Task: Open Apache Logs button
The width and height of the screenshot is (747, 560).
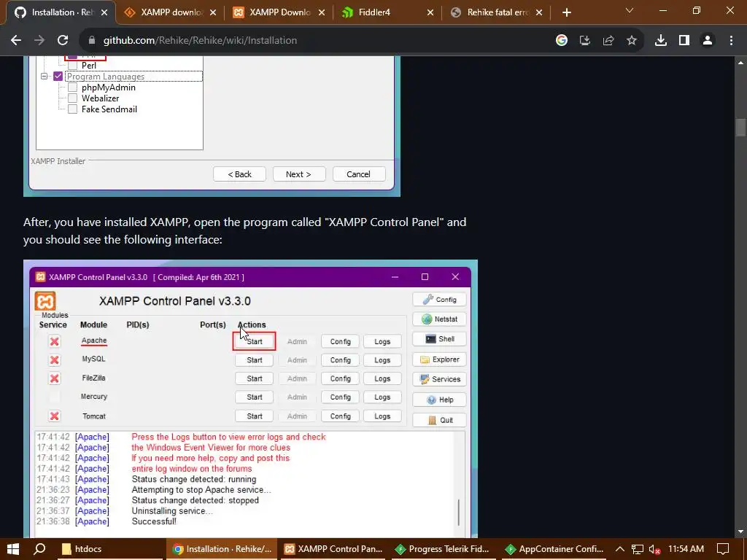Action: pyautogui.click(x=382, y=341)
